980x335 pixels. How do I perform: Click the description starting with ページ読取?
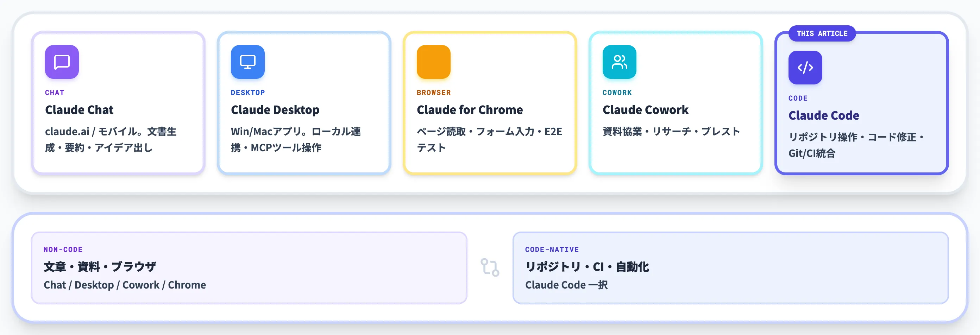tap(489, 140)
